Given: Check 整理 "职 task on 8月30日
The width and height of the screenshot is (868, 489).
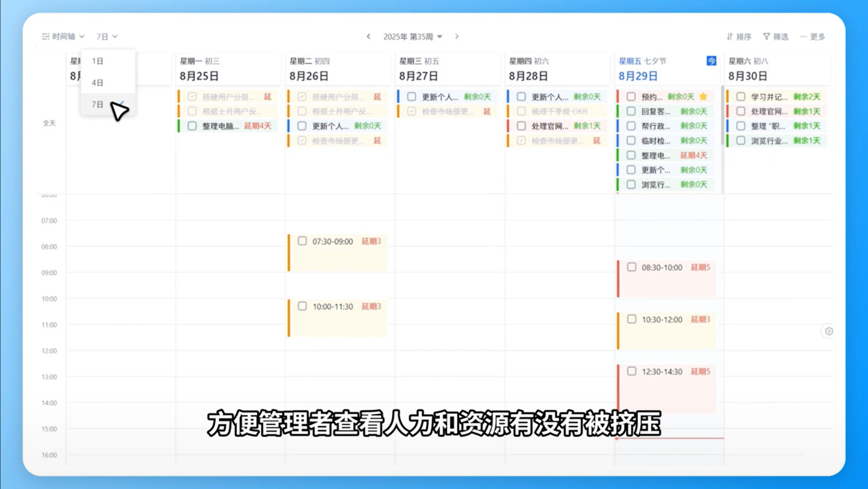Looking at the screenshot, I should coord(741,126).
